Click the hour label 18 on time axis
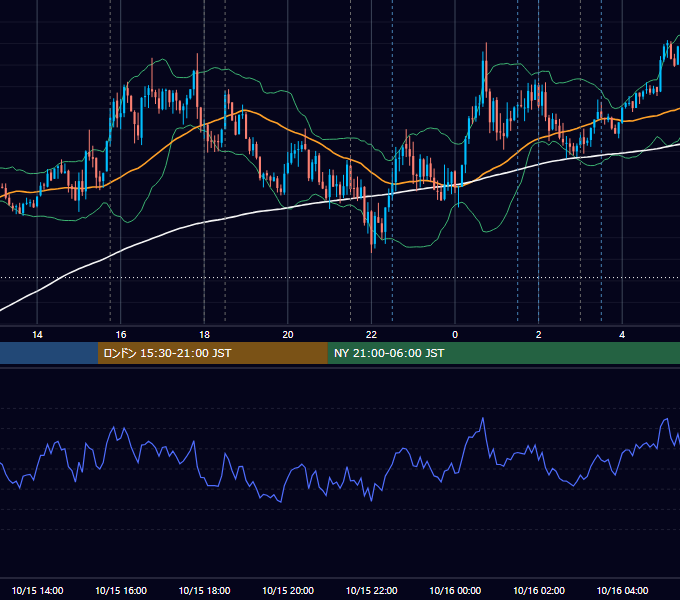 point(204,335)
